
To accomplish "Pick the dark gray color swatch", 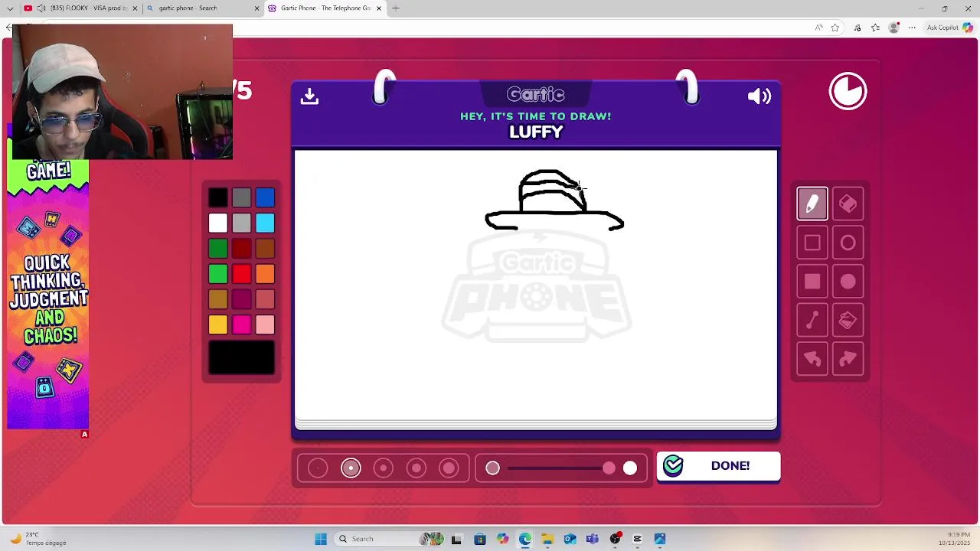I will (242, 198).
